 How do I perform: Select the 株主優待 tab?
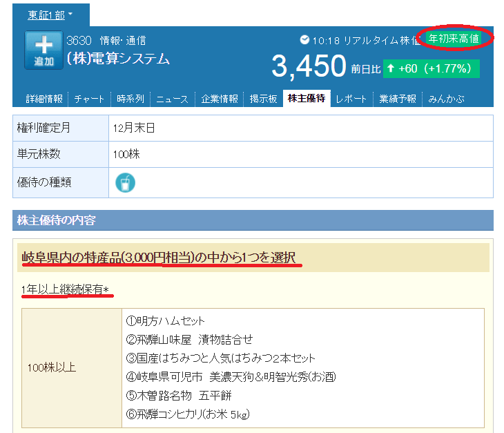click(x=307, y=98)
